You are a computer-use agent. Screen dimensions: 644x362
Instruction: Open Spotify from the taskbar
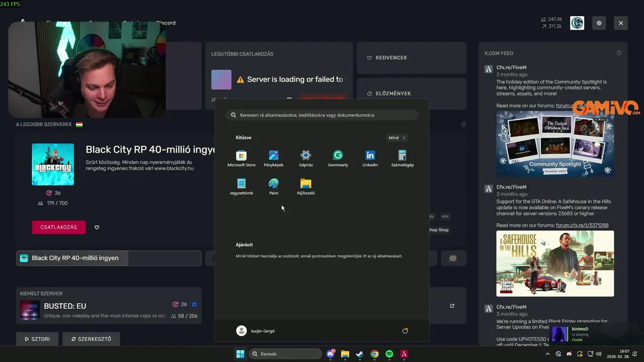point(389,354)
